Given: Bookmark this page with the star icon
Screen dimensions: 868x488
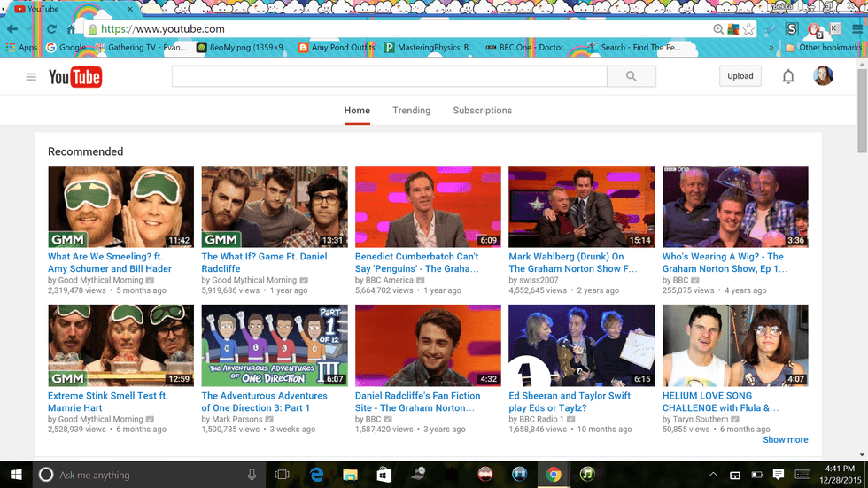Looking at the screenshot, I should (748, 28).
